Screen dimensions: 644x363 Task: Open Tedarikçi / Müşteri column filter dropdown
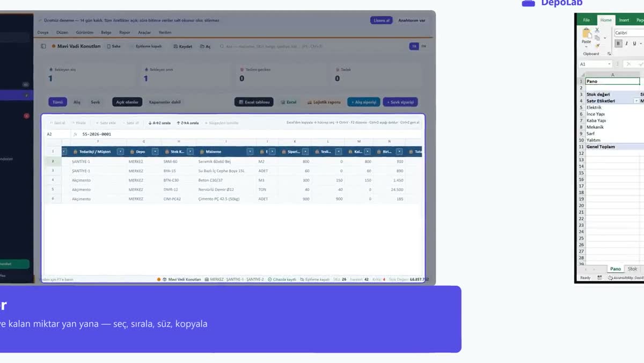[x=120, y=152]
